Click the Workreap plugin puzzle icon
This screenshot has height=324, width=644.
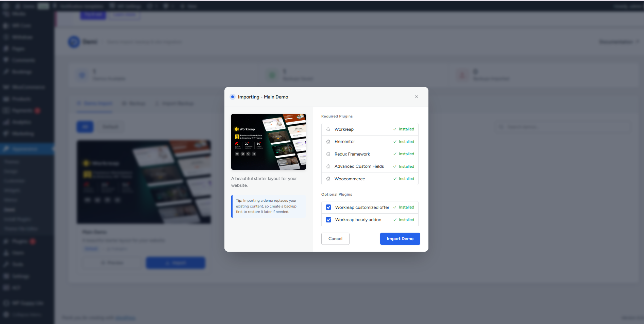coord(328,129)
